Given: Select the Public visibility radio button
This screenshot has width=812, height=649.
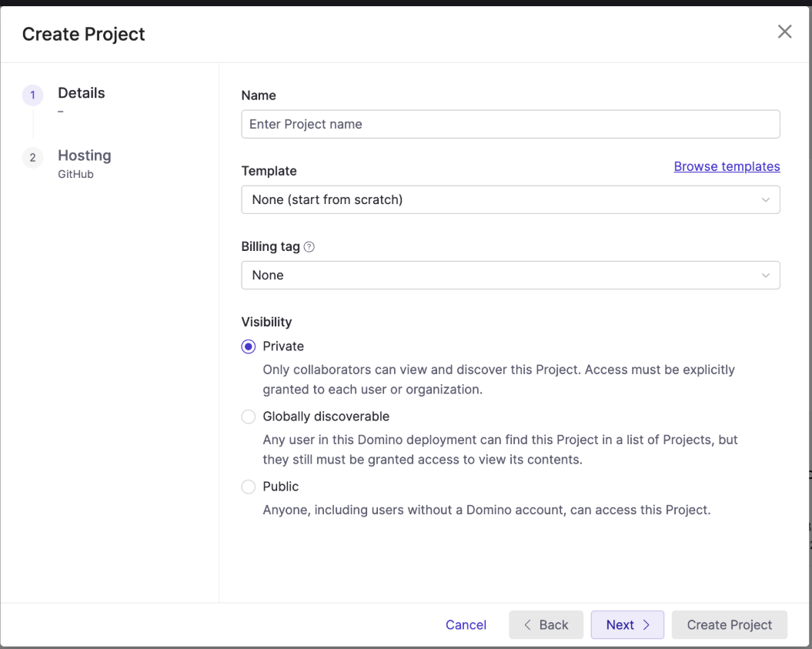Looking at the screenshot, I should 249,487.
